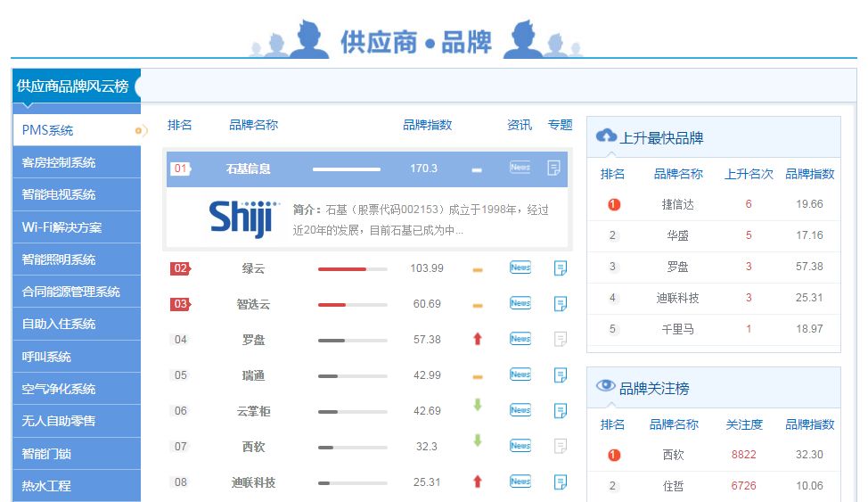Open 供应商品牌风云榜 header tab
This screenshot has width=868, height=502.
(75, 86)
